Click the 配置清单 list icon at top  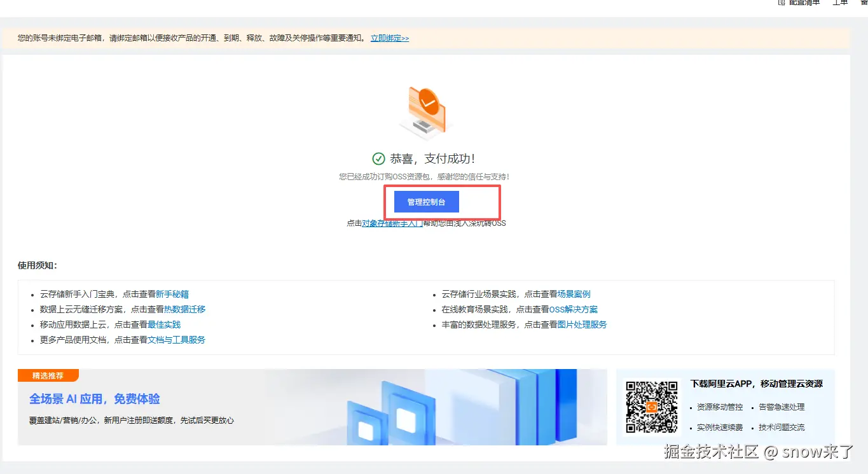[782, 3]
